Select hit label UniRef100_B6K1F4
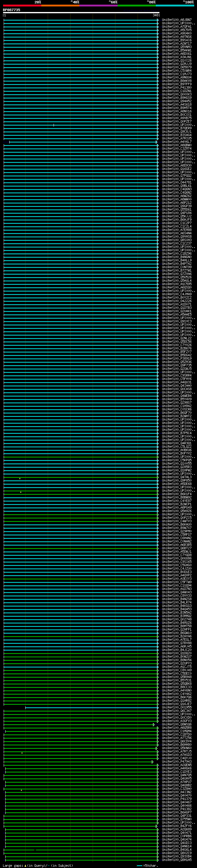The width and height of the screenshot is (197, 868). click(176, 494)
